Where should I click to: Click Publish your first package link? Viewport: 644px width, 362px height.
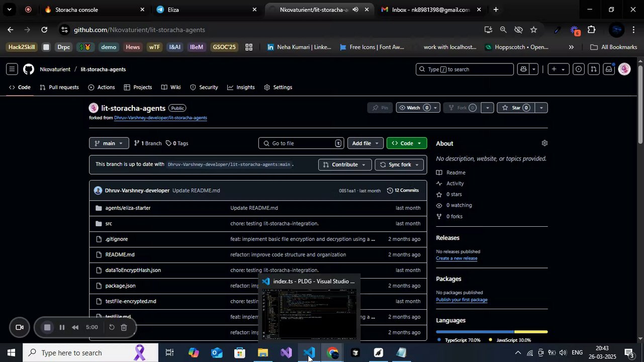coord(462,300)
